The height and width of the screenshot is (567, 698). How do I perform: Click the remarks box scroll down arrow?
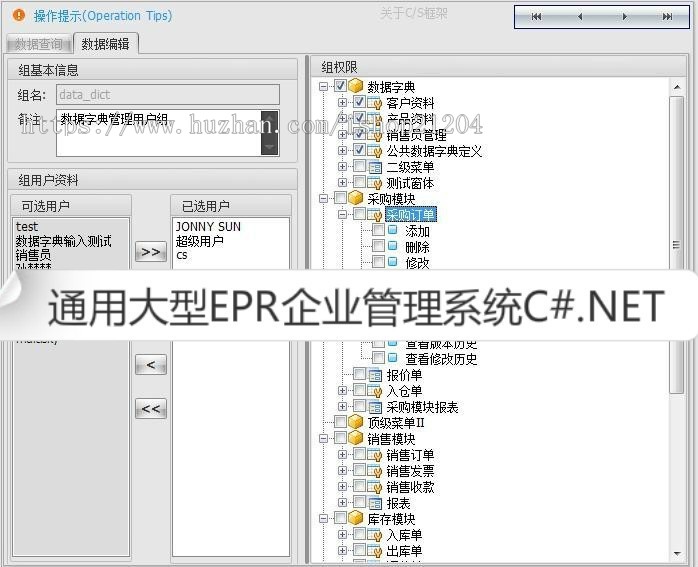(x=270, y=146)
